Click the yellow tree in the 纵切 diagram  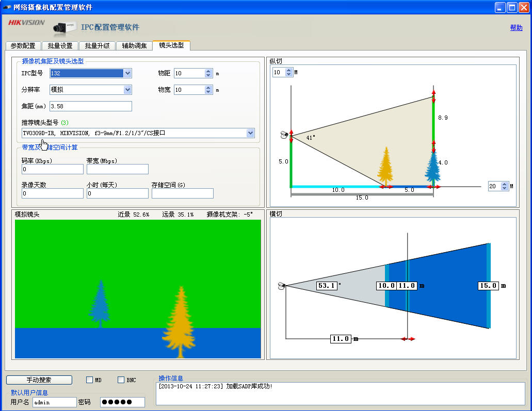(x=385, y=166)
